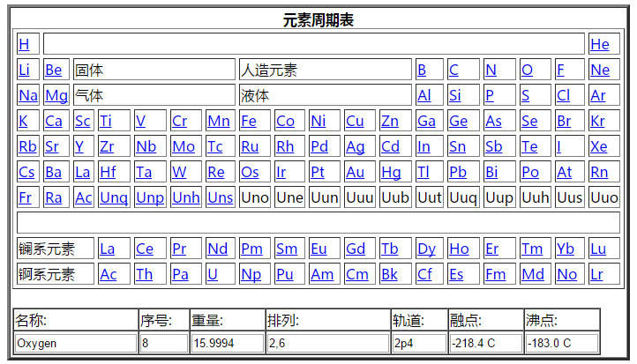637x364 pixels.
Task: Click the Gd gadolinium link
Action: coord(356,249)
